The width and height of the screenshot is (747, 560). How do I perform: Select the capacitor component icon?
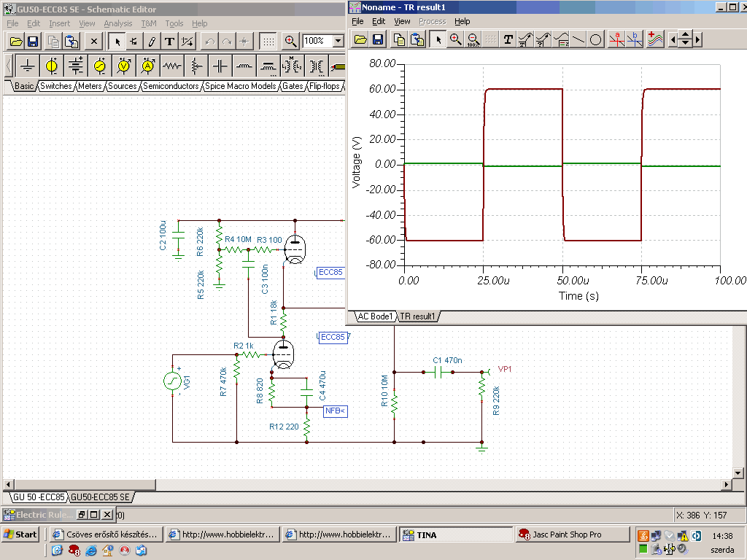220,66
